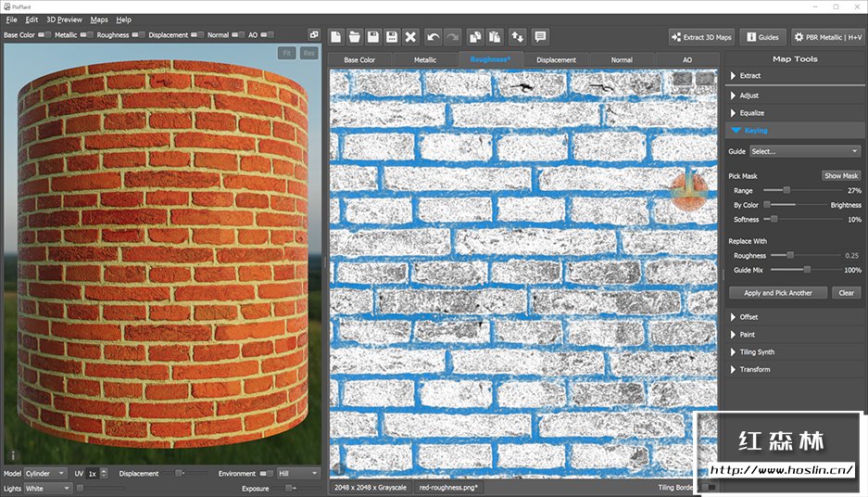
Task: Open the Lights dropdown showing White
Action: click(47, 489)
